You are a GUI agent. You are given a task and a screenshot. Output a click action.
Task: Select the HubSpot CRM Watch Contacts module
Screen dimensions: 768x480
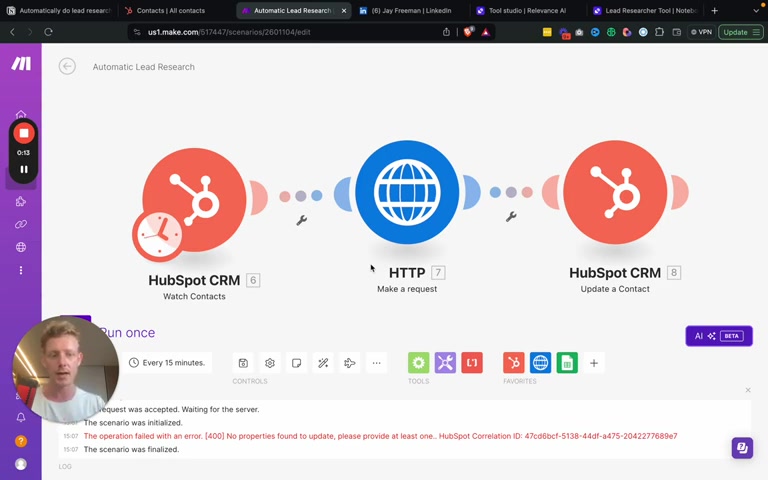pyautogui.click(x=194, y=200)
